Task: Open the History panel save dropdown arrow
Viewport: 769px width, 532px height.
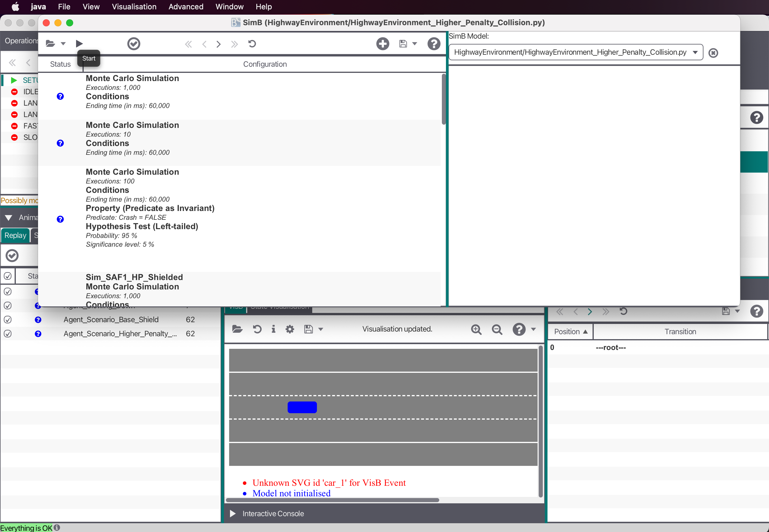Action: [737, 311]
